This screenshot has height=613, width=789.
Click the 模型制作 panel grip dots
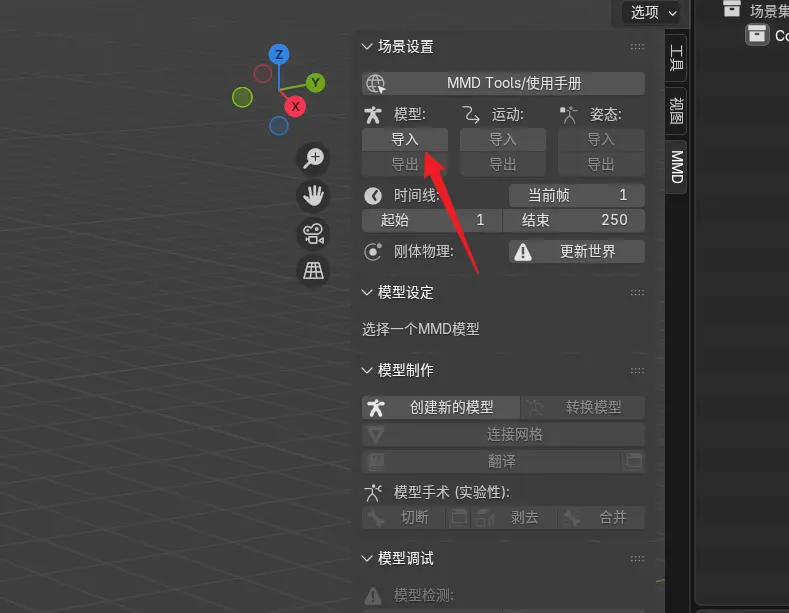(637, 370)
